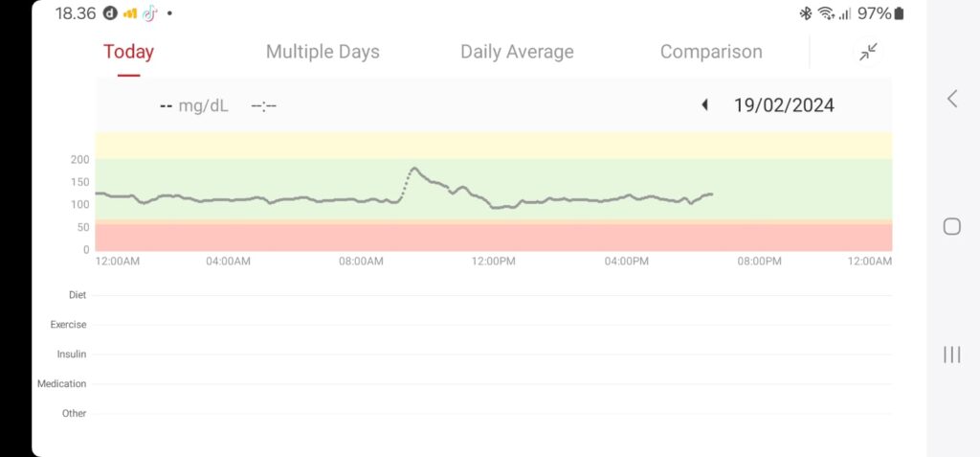Open the Comparison tab
Viewport: 980px width, 457px height.
coord(711,52)
